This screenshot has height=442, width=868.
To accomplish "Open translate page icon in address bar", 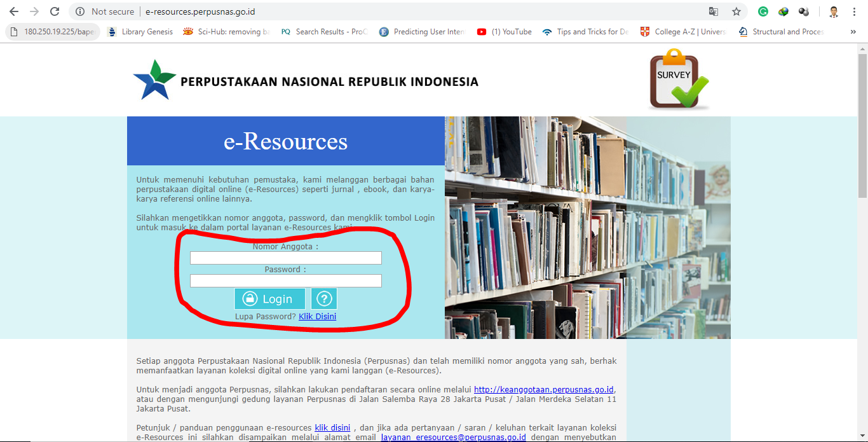I will click(714, 11).
